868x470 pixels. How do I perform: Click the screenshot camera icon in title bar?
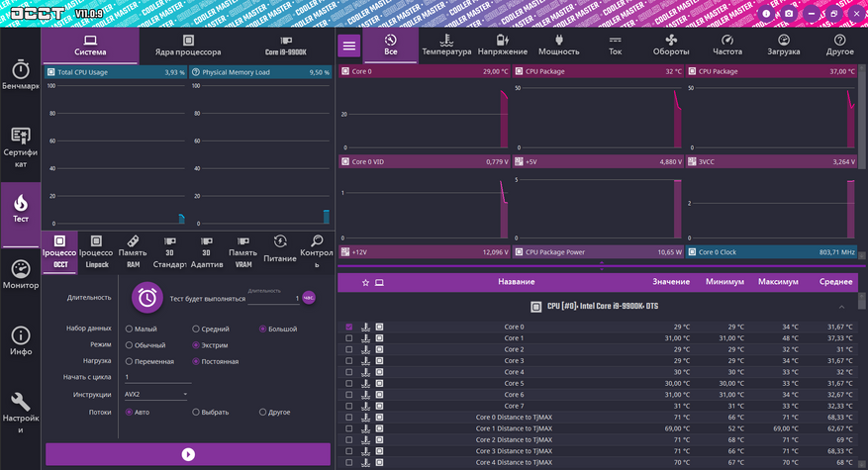(789, 13)
